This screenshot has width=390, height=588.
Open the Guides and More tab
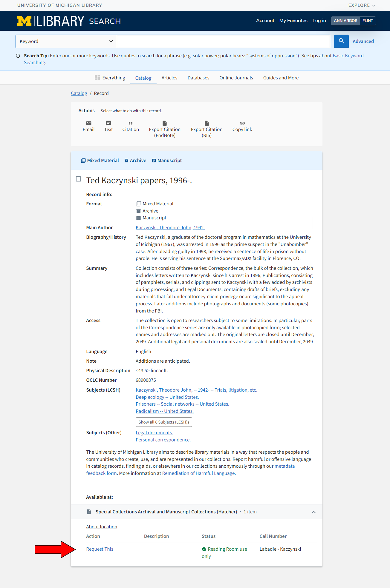point(281,78)
